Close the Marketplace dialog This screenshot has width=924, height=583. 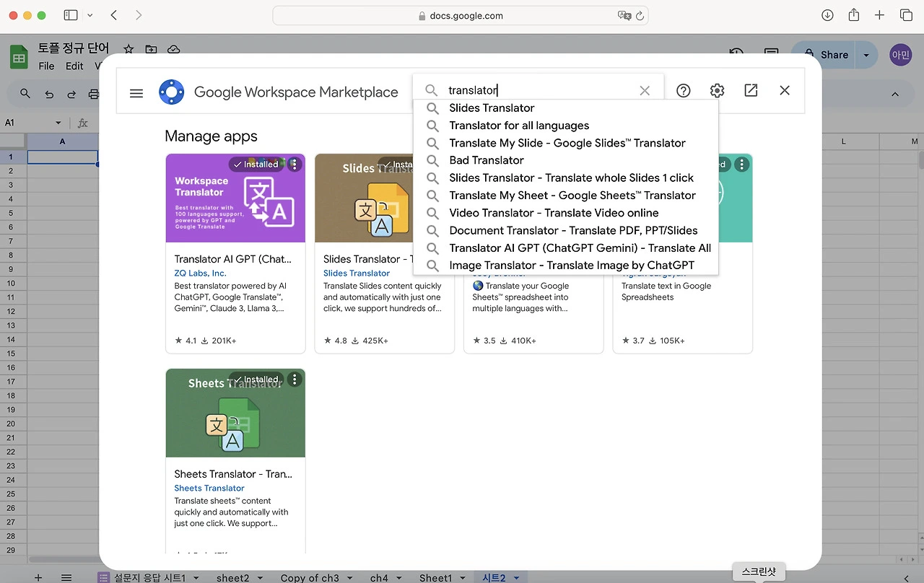(x=785, y=90)
